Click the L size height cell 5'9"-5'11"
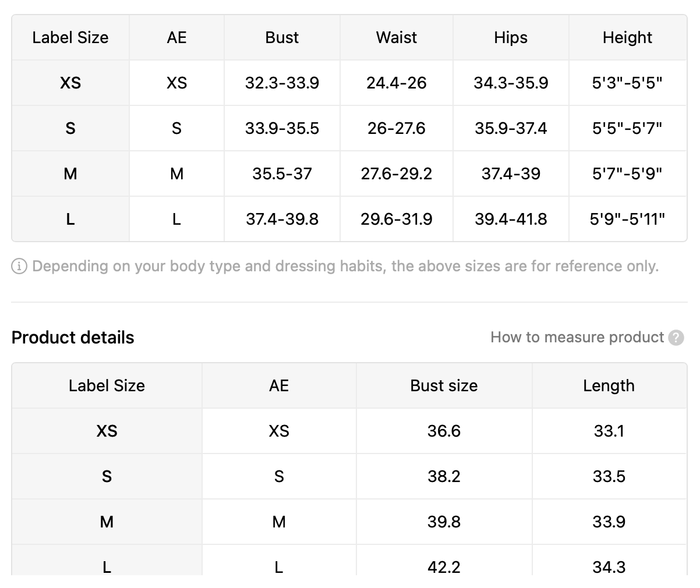700x588 pixels. (x=628, y=219)
